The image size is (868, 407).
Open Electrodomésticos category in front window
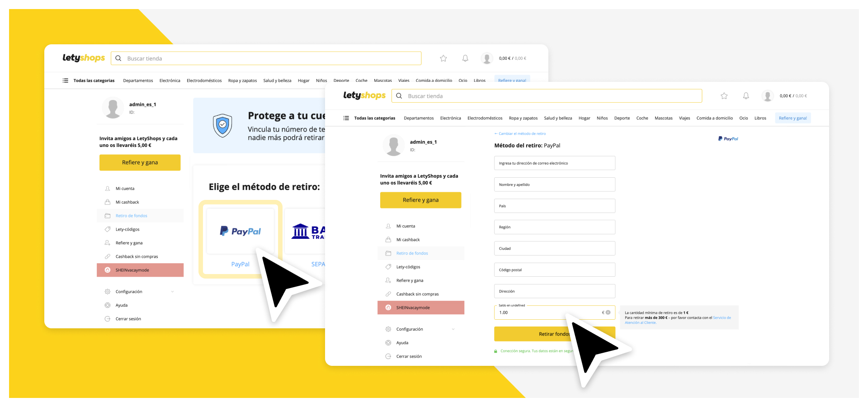coord(485,118)
